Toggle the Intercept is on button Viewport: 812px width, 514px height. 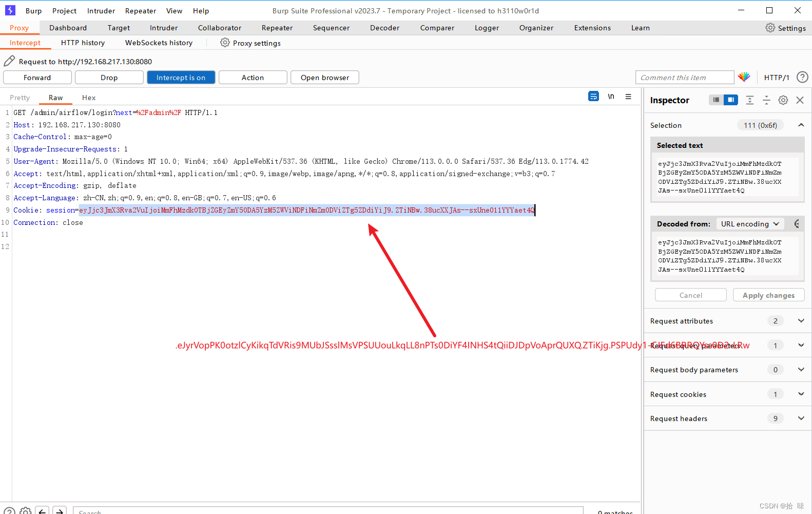point(181,78)
